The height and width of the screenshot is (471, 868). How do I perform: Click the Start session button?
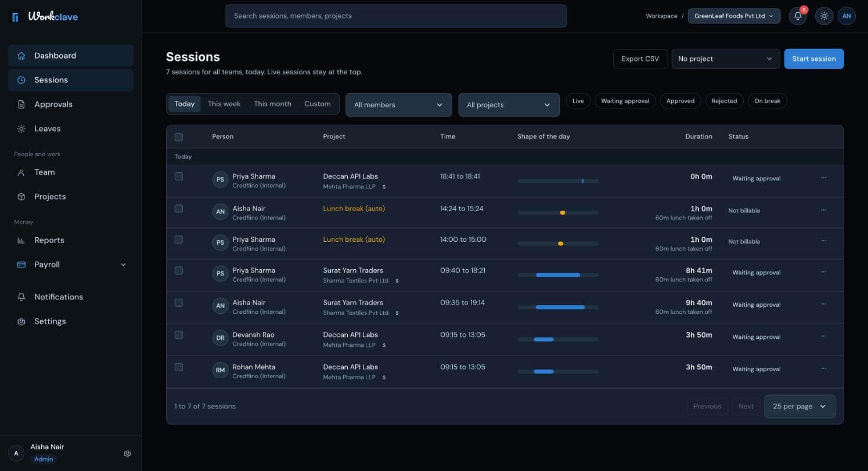coord(814,59)
